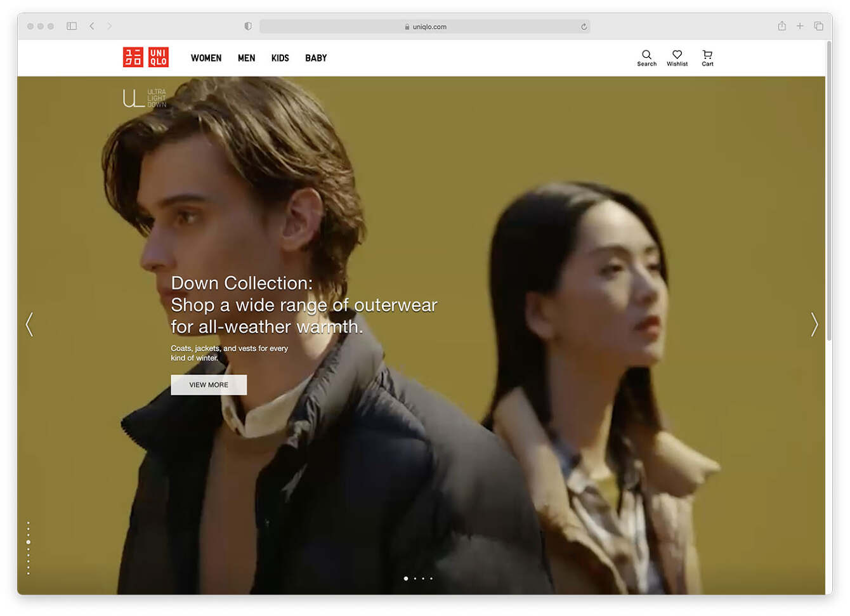Open the WOMEN category
The width and height of the screenshot is (850, 616).
[x=206, y=58]
